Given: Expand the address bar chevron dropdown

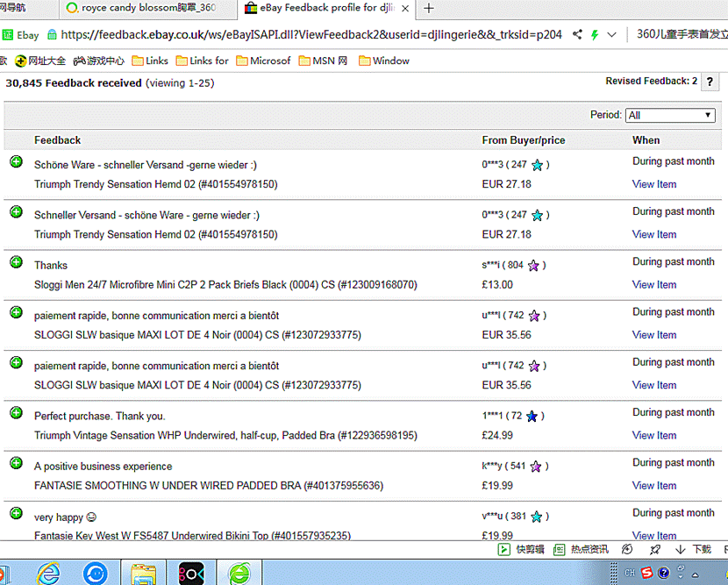Looking at the screenshot, I should coord(611,35).
